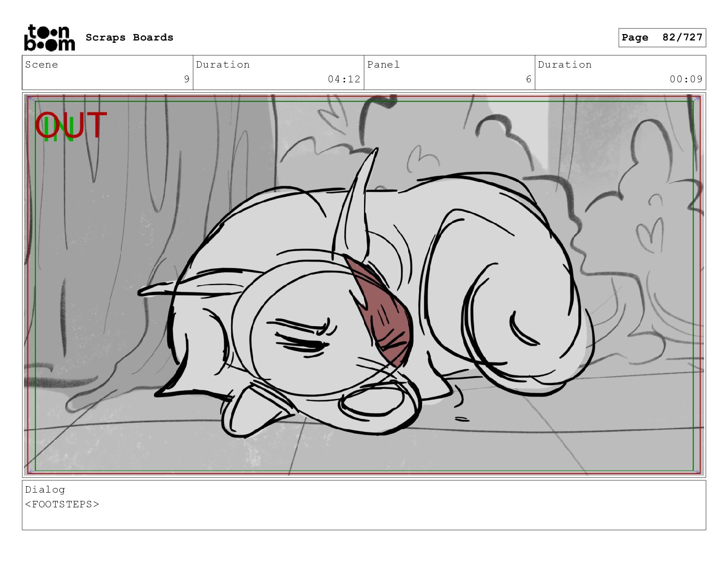The image size is (728, 563).
Task: Click the storyboard panel drawing of sleeping cat
Action: click(364, 285)
